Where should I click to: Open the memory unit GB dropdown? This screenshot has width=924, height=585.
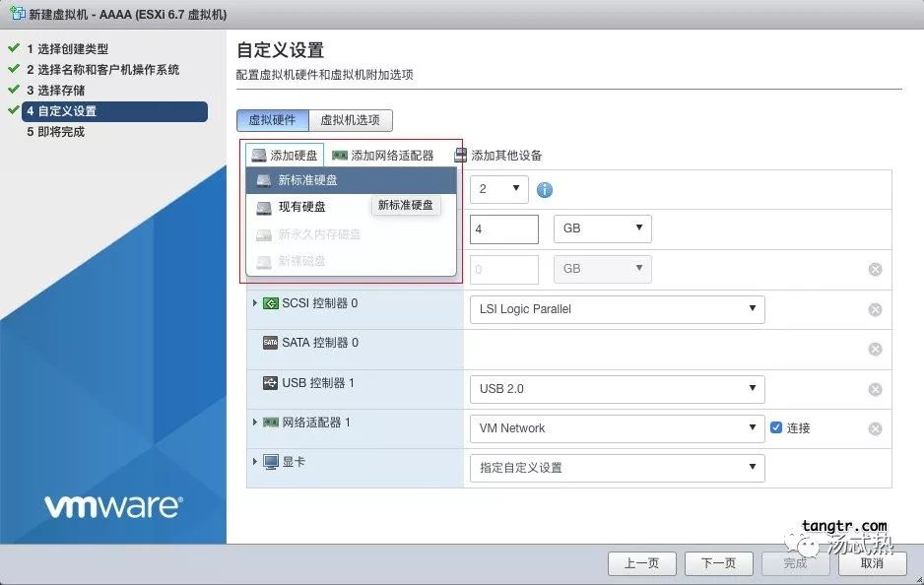[602, 228]
